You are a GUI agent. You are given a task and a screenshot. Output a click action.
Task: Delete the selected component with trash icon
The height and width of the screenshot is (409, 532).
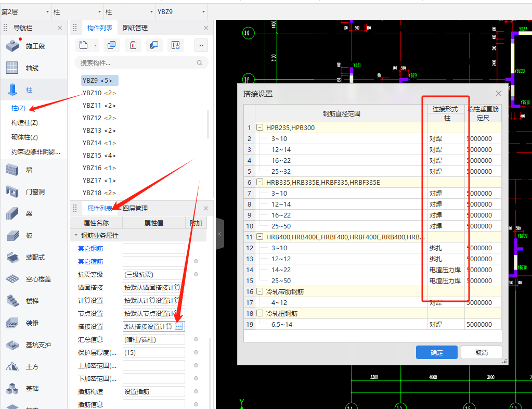133,45
